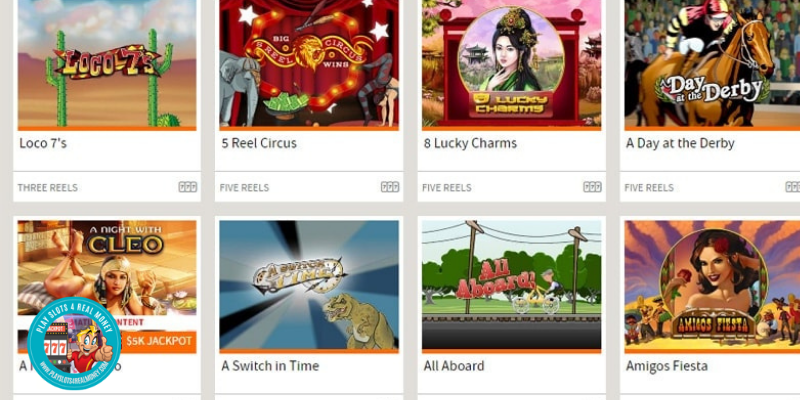Open the A Day at the Derby thumbnail
800x400 pixels.
tap(712, 64)
